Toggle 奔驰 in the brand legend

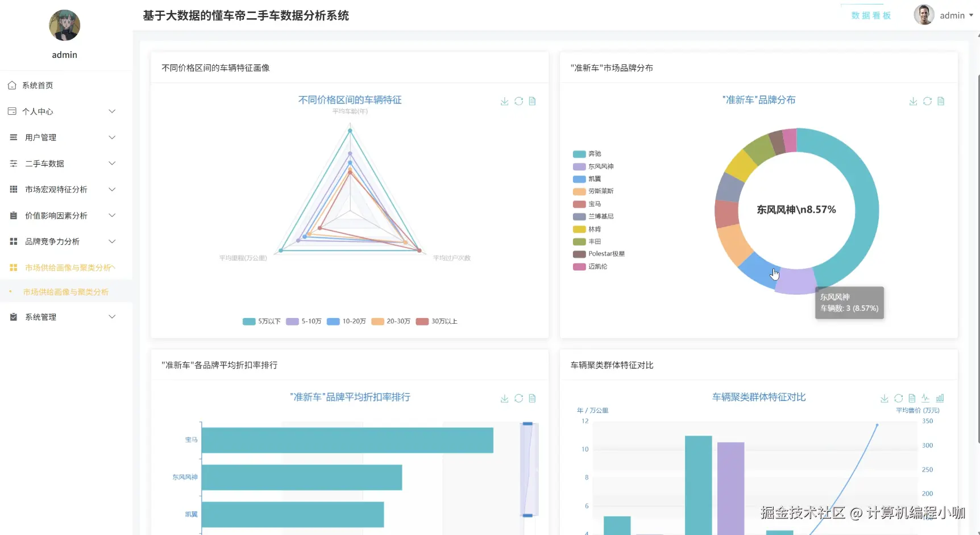pyautogui.click(x=587, y=154)
